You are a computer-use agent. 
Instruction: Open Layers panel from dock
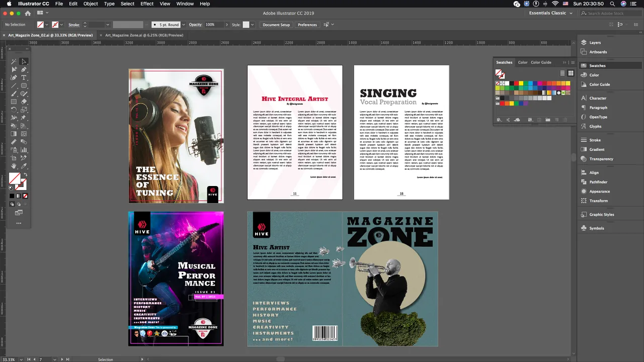coord(595,43)
